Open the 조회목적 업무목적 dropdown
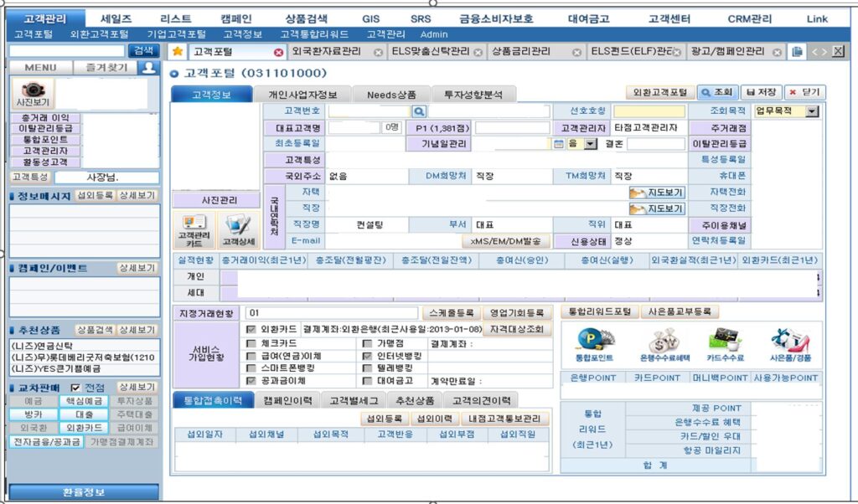This screenshot has width=858, height=504. coord(812,111)
